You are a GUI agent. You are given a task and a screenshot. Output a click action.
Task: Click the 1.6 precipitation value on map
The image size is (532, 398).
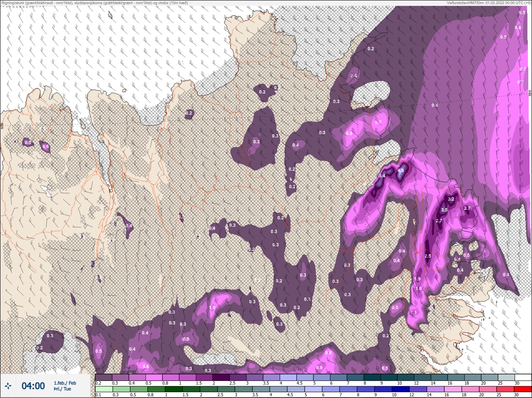(x=419, y=289)
